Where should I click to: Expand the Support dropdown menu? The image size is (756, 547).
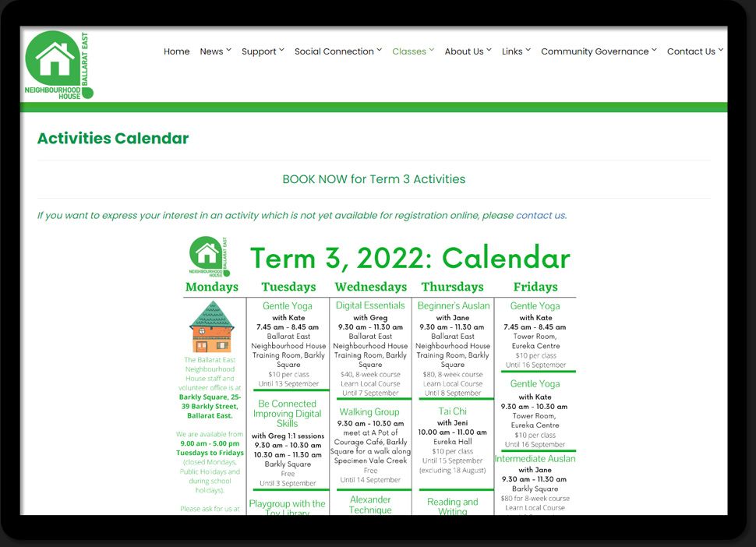(x=263, y=51)
